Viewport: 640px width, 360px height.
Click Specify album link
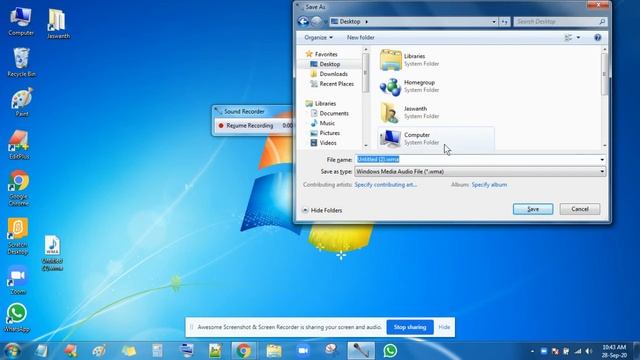point(489,185)
